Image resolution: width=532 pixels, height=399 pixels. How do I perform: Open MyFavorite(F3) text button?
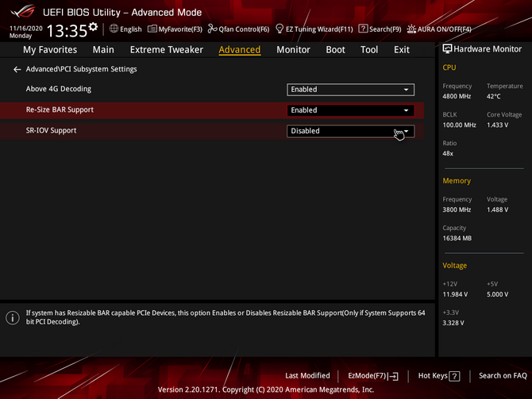pyautogui.click(x=180, y=29)
